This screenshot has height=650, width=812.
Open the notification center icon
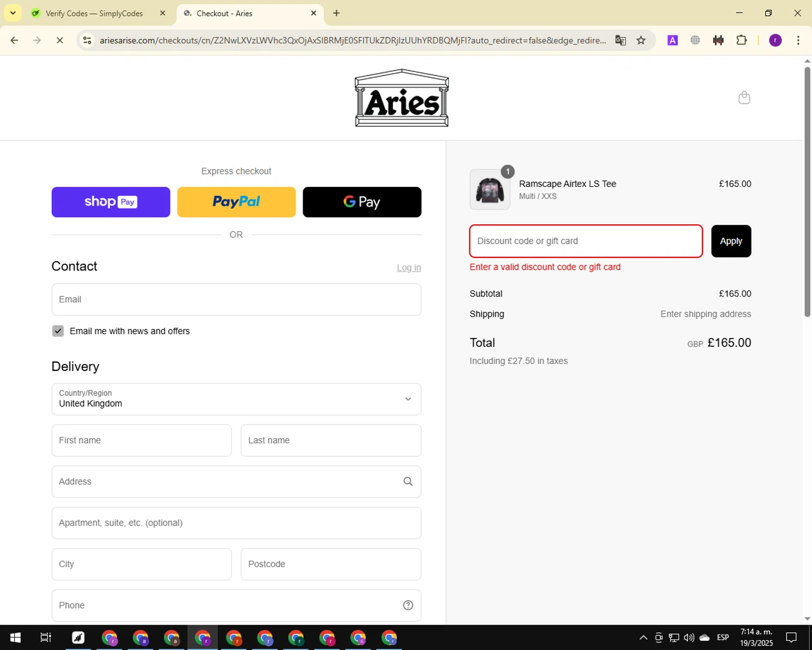(x=791, y=638)
